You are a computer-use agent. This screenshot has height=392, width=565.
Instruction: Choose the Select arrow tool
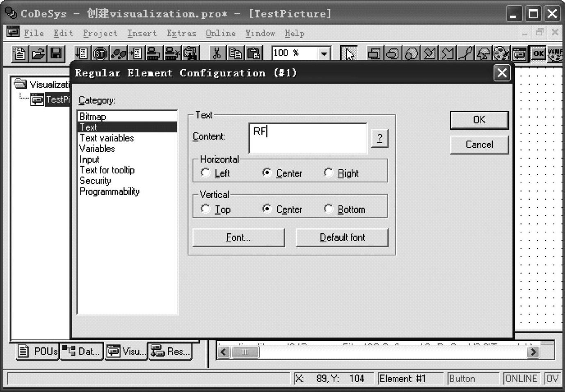(349, 54)
